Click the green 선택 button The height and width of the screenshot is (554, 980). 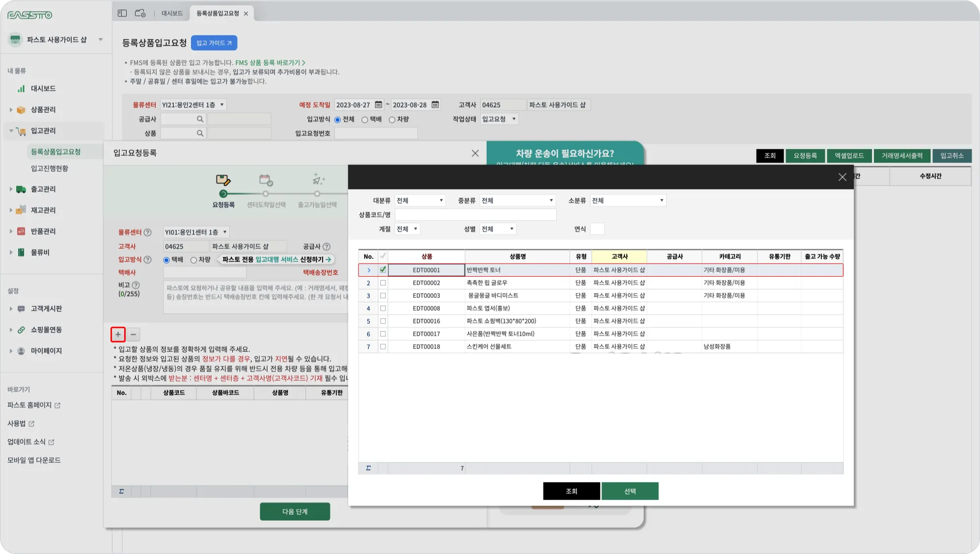coord(630,491)
